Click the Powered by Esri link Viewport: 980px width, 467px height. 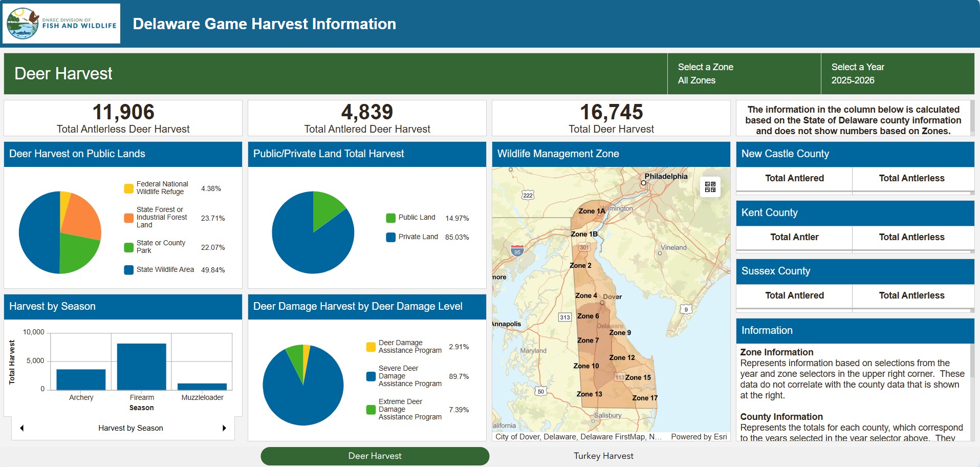point(699,436)
